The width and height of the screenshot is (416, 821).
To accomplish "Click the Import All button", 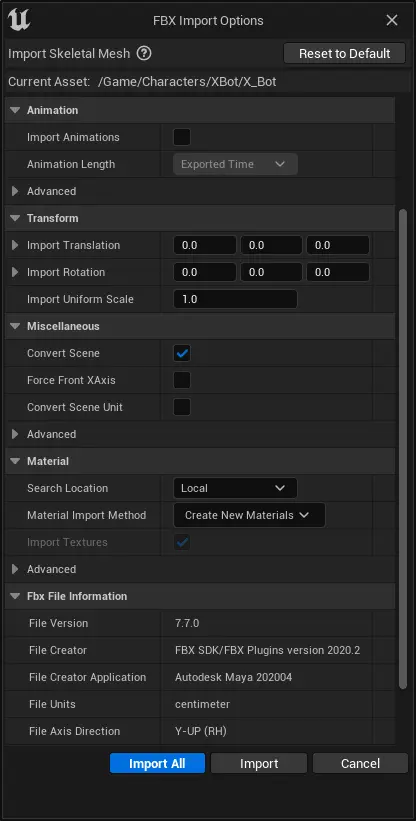I will 157,763.
